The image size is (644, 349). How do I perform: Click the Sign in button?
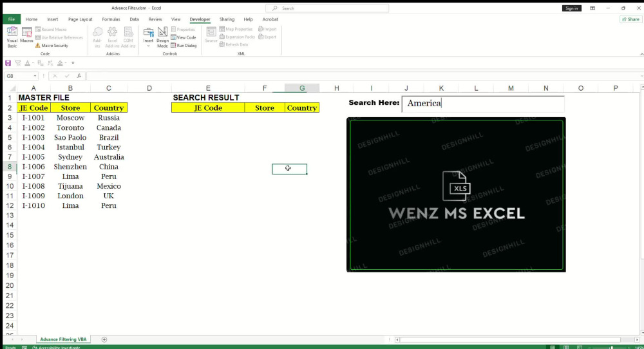click(x=571, y=8)
